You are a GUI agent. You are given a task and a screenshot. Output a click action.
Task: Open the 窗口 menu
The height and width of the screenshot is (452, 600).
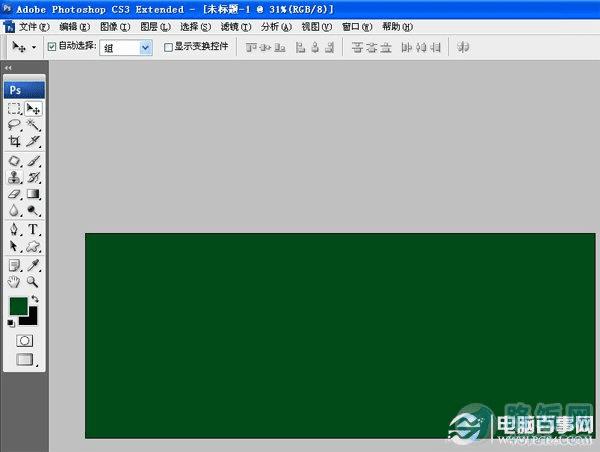[x=357, y=27]
